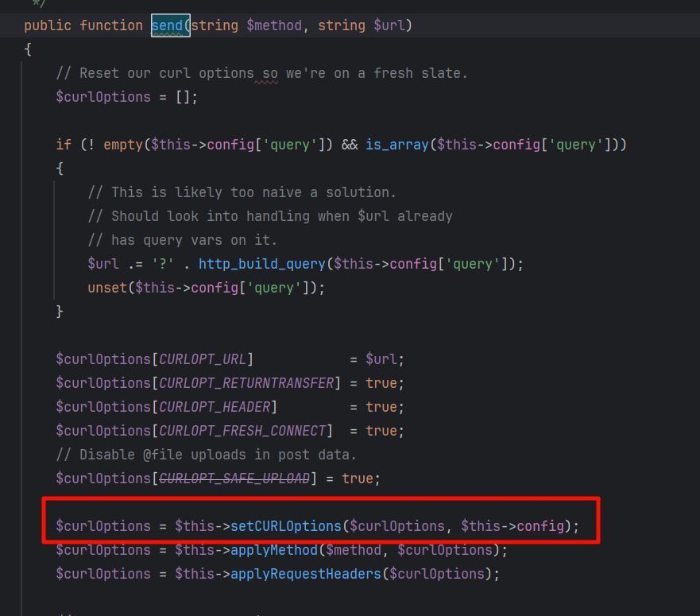Click the is_array function call
Viewport: 700px width, 616px height.
(x=393, y=145)
